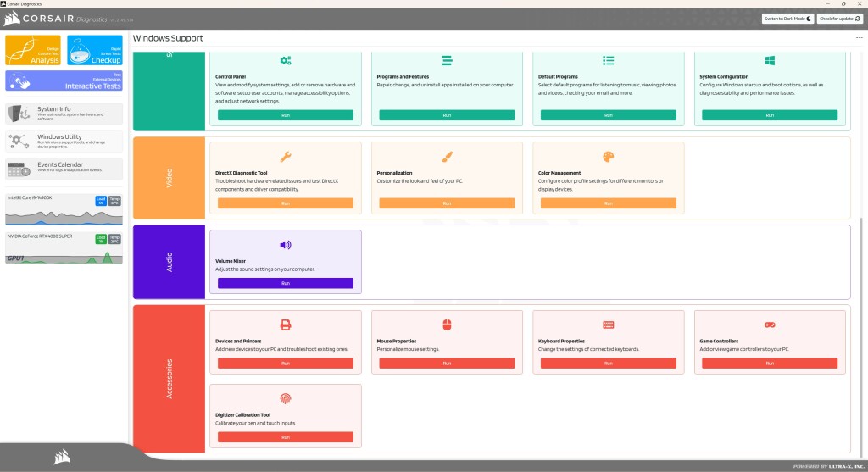Select the Intel Core i9 CPU graph
Screen dimensions: 868x472
point(64,209)
